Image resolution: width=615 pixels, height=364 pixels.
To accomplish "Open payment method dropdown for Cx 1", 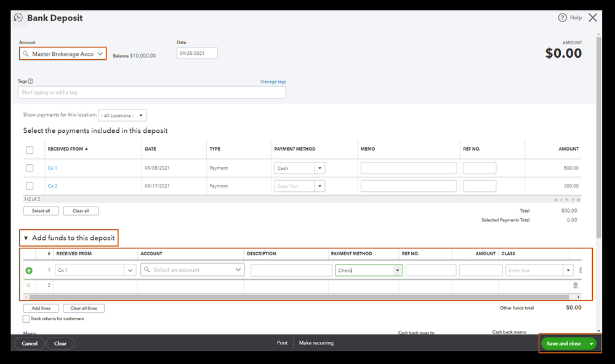I will pyautogui.click(x=320, y=168).
